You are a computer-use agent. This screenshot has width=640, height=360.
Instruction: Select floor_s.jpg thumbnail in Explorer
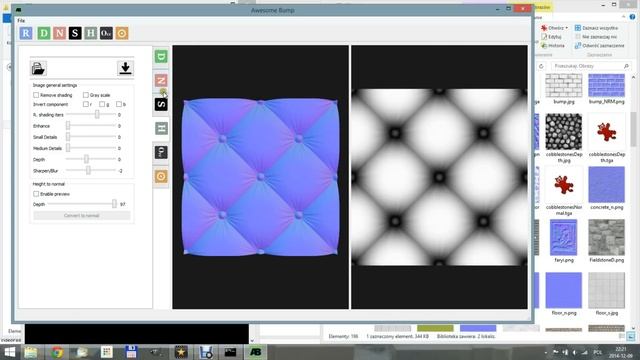tap(607, 291)
